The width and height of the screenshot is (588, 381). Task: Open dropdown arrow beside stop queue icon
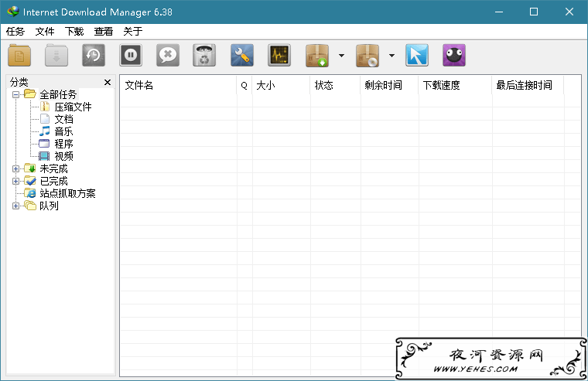pos(391,56)
